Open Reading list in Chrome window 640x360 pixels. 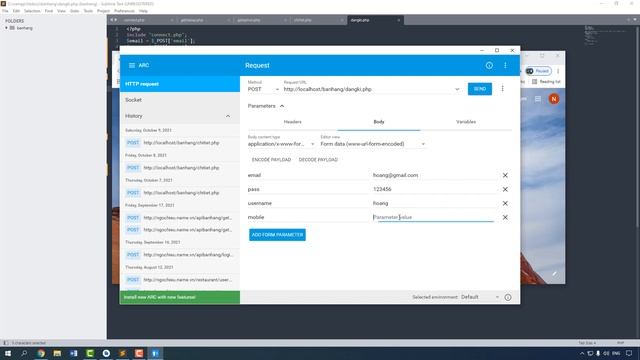click(x=546, y=82)
